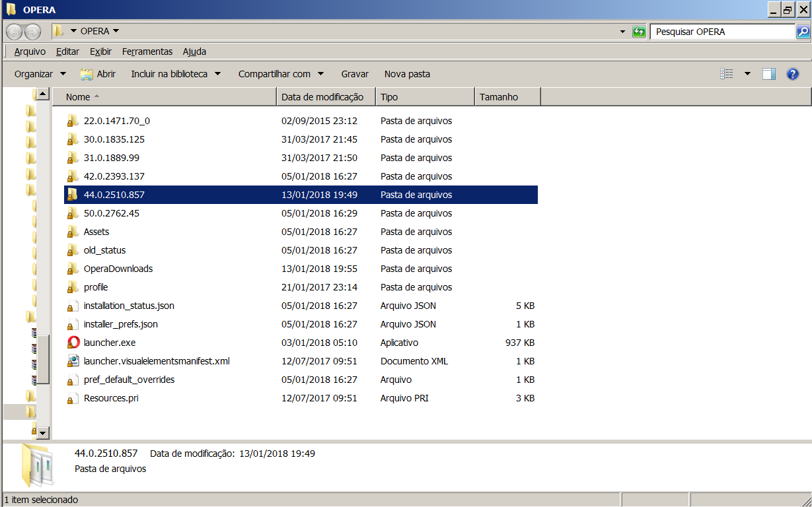Click the Gravar button

pos(355,74)
